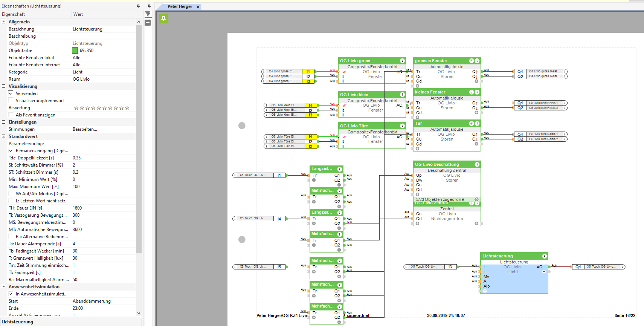Open info icon of OG Livio gross block
The height and width of the screenshot is (326, 644).
pyautogui.click(x=402, y=61)
